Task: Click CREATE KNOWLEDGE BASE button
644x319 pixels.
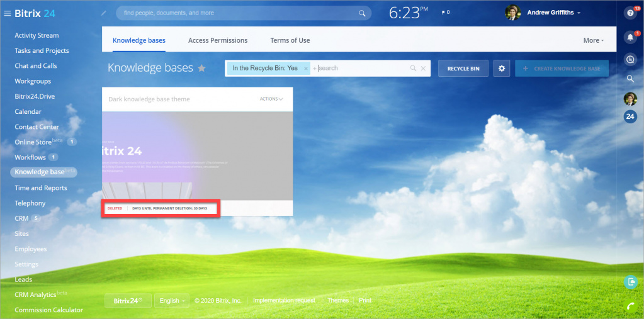Action: click(x=562, y=69)
